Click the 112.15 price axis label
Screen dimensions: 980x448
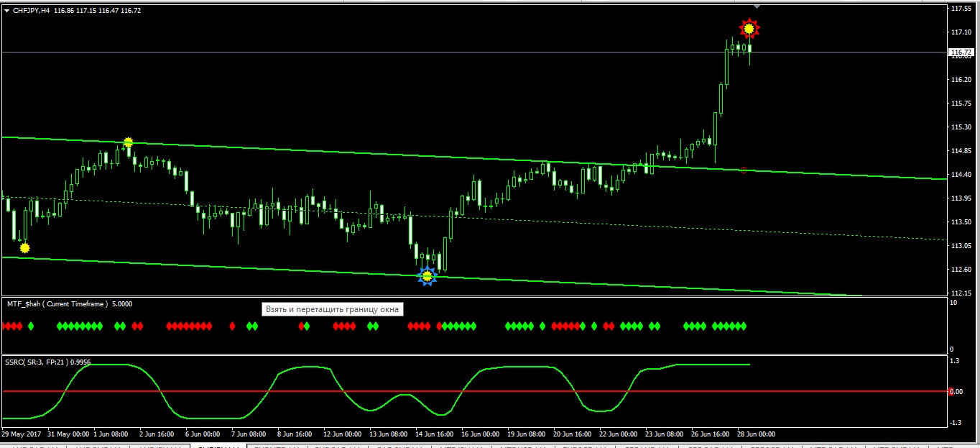(961, 293)
